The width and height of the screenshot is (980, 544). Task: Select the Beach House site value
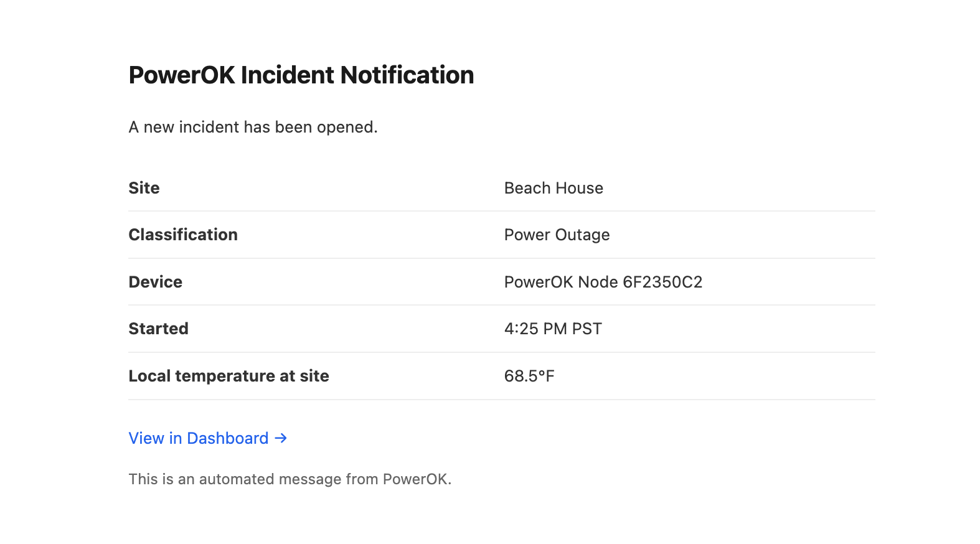pos(553,187)
